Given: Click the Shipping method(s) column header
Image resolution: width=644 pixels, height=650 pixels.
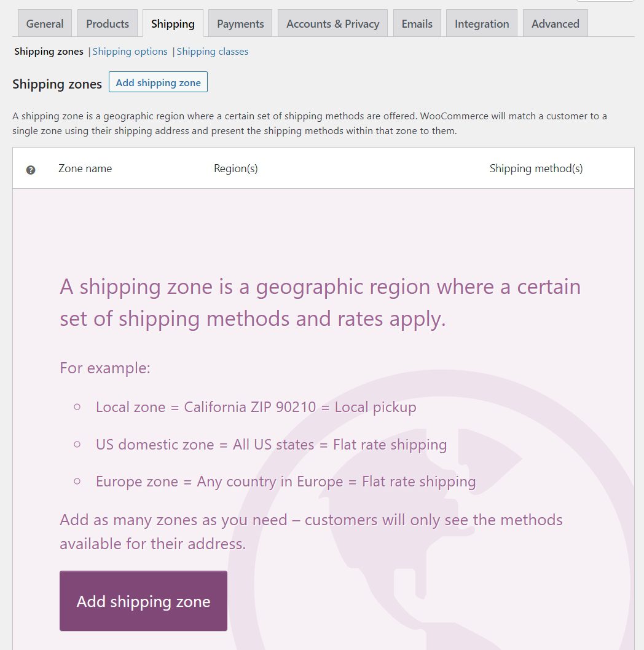Looking at the screenshot, I should coord(536,168).
